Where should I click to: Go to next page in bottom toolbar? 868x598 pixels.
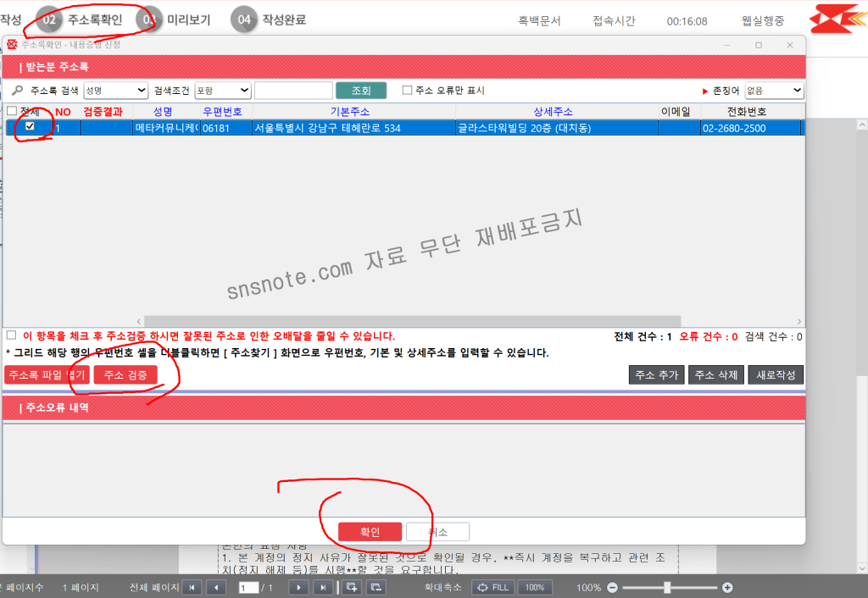298,588
